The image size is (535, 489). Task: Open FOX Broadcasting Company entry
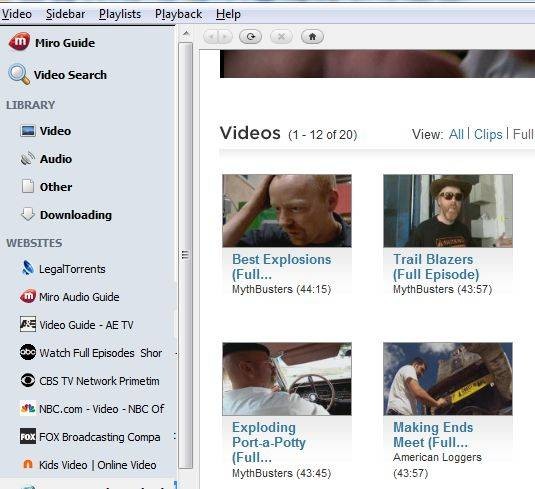(100, 437)
